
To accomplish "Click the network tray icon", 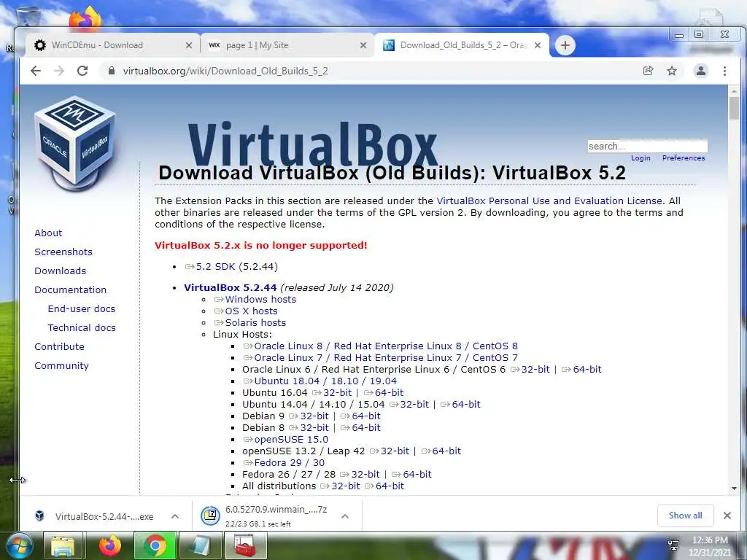I will [673, 545].
